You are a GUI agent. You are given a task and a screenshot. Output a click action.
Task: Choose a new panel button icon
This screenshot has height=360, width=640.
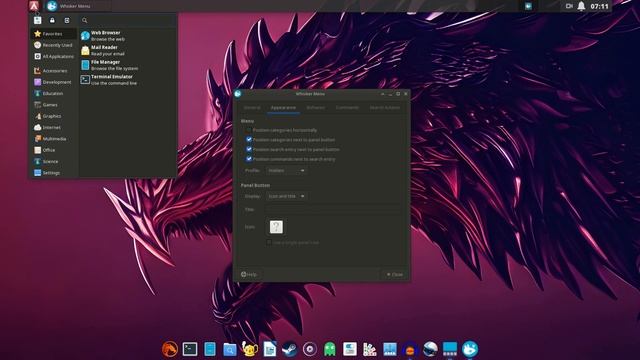point(276,227)
